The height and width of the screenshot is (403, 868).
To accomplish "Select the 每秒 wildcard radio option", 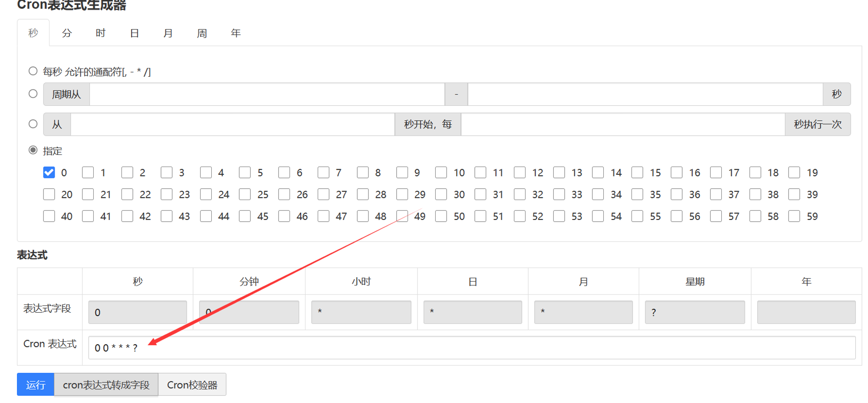I will pyautogui.click(x=33, y=71).
